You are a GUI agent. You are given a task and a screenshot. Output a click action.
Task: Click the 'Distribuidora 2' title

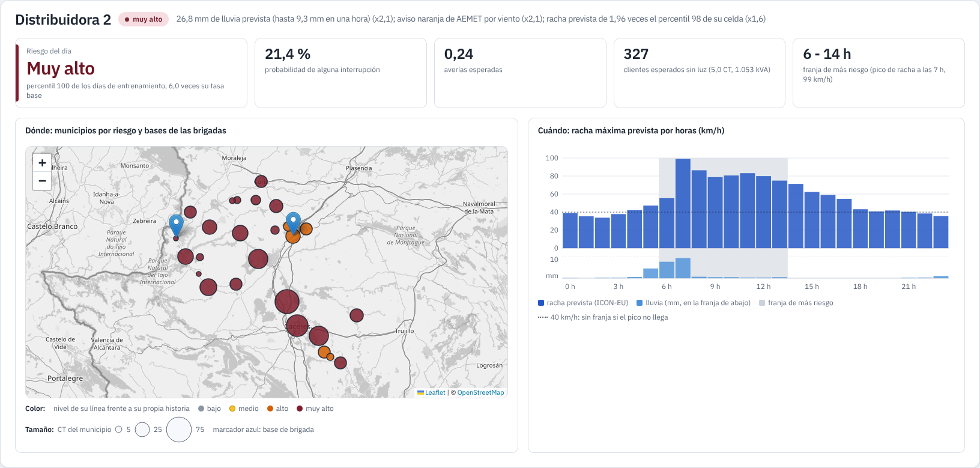[x=63, y=20]
